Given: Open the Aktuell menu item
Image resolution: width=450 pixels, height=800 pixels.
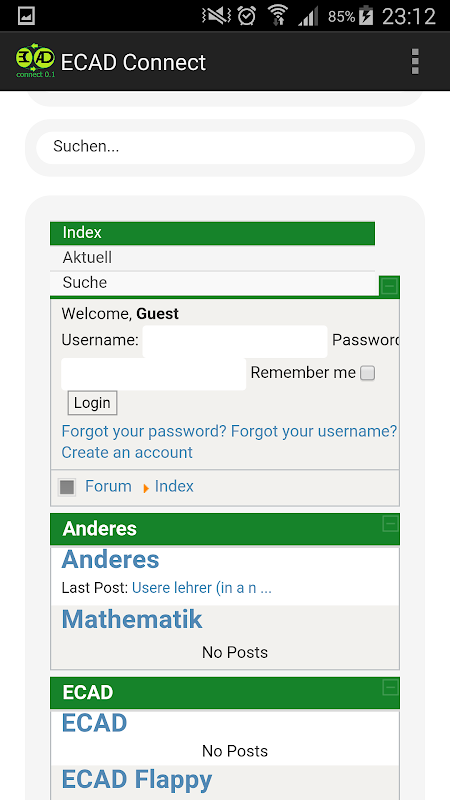Looking at the screenshot, I should point(212,258).
